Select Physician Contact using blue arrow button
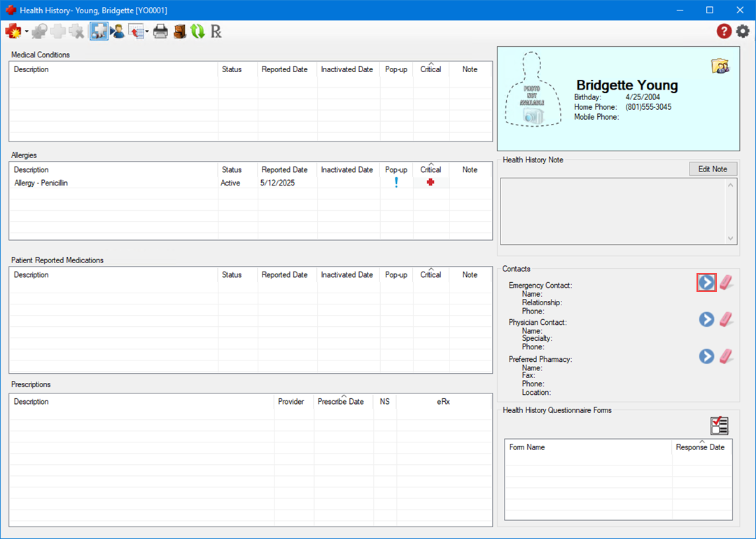The image size is (756, 539). click(x=706, y=319)
